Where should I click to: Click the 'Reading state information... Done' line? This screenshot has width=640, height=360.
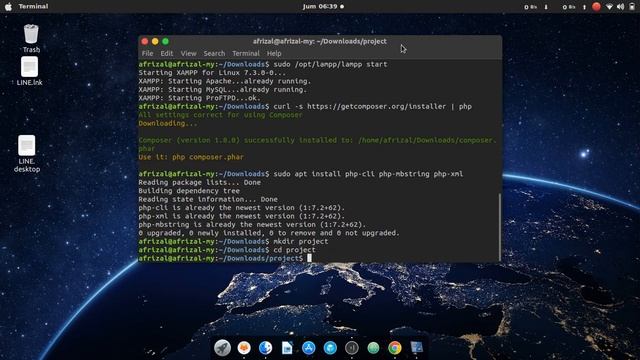208,199
